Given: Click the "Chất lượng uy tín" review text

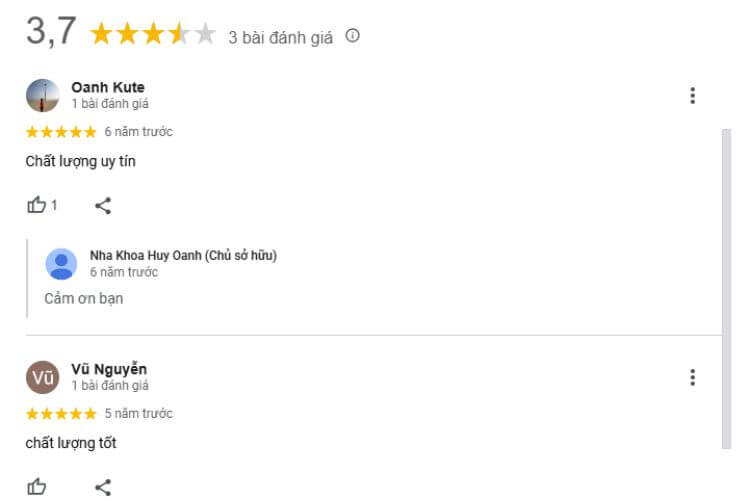Looking at the screenshot, I should 80,161.
